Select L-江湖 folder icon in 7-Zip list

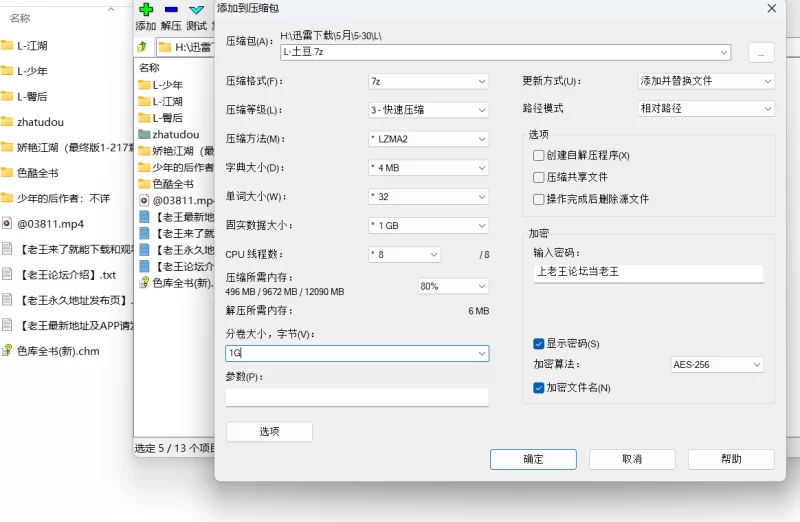pos(144,101)
